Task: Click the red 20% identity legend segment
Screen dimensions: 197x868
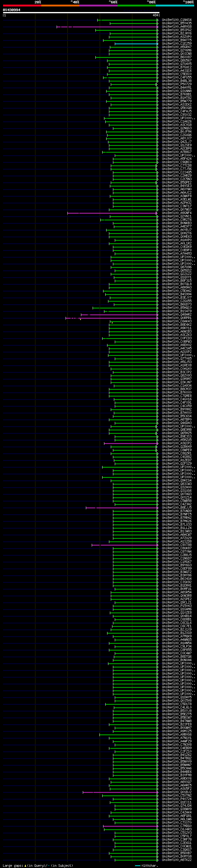Action: coord(22,6)
